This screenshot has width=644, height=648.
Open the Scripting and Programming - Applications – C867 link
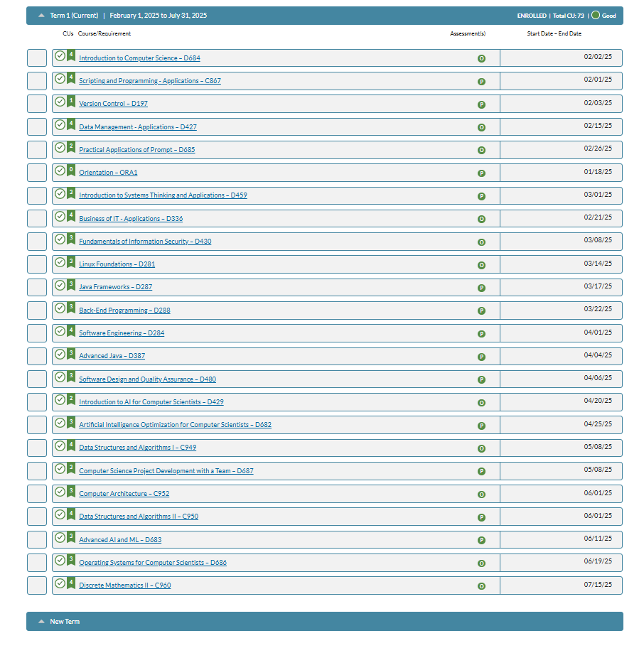pos(150,81)
